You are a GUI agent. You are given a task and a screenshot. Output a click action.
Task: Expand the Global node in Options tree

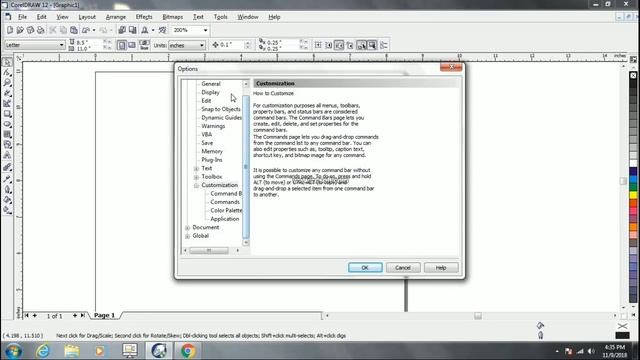tap(187, 236)
